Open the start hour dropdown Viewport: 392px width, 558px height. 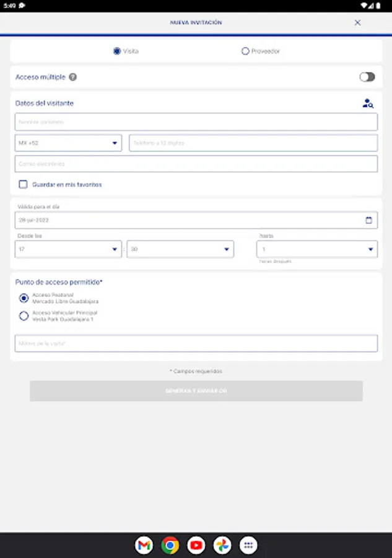point(68,249)
